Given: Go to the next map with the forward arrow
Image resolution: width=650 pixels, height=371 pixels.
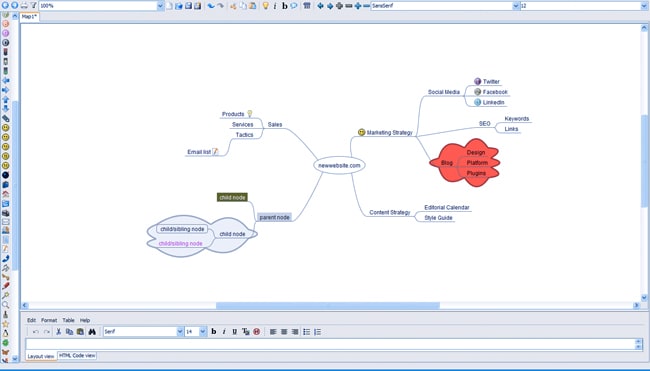Looking at the screenshot, I should 14,5.
